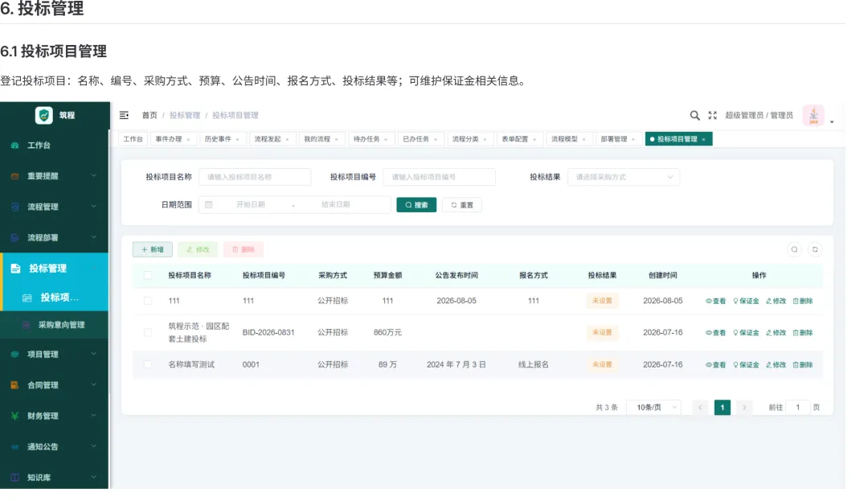Edit the 0001 row via 修改
Viewport: 868px width, 501px height.
pyautogui.click(x=776, y=365)
